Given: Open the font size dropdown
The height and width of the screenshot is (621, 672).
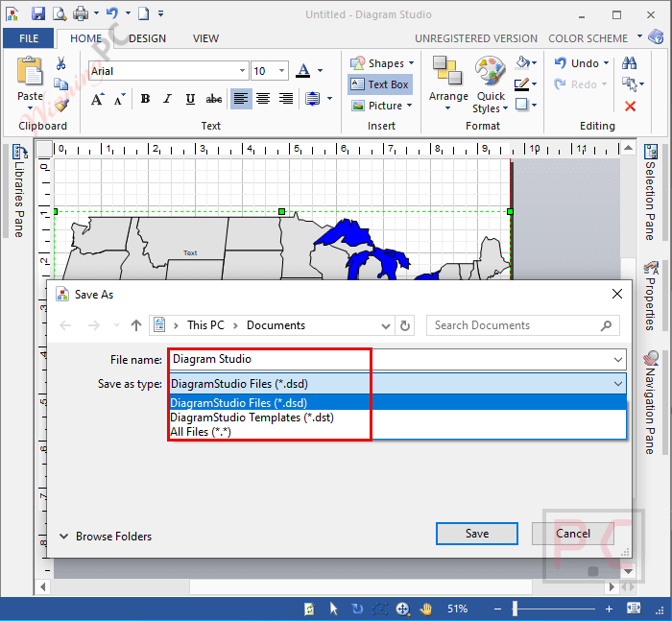Looking at the screenshot, I should point(281,71).
